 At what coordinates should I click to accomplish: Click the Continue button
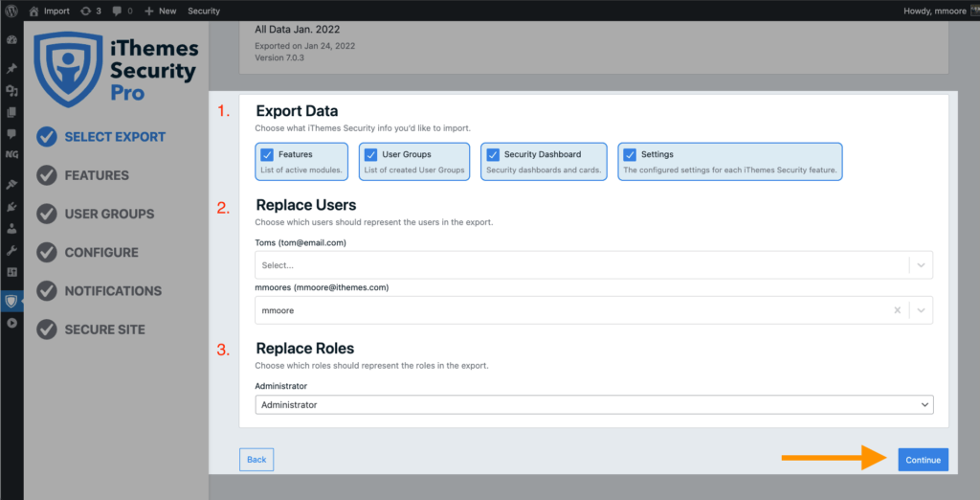pyautogui.click(x=924, y=460)
